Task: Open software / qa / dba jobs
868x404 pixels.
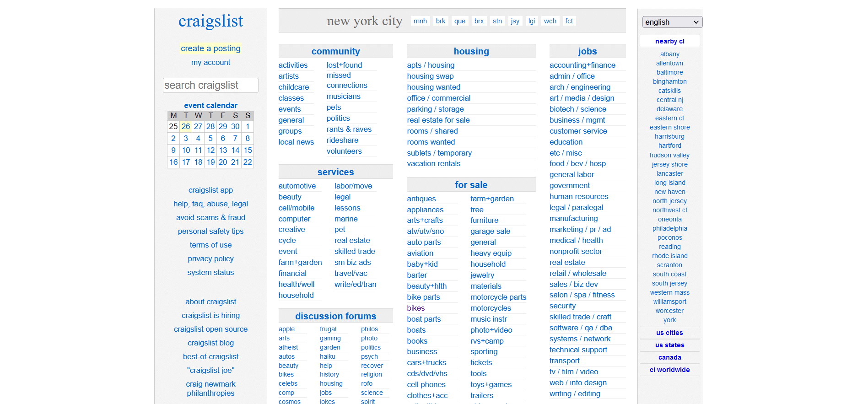Action: tap(581, 328)
